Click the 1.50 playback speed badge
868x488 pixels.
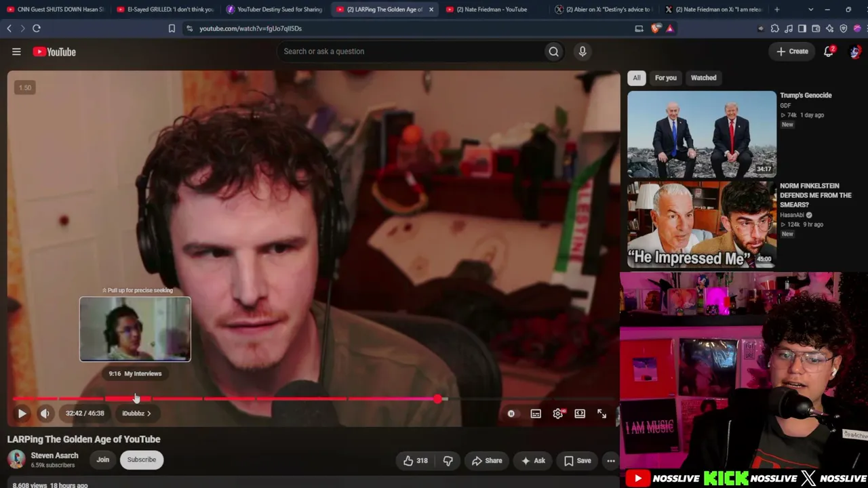25,87
